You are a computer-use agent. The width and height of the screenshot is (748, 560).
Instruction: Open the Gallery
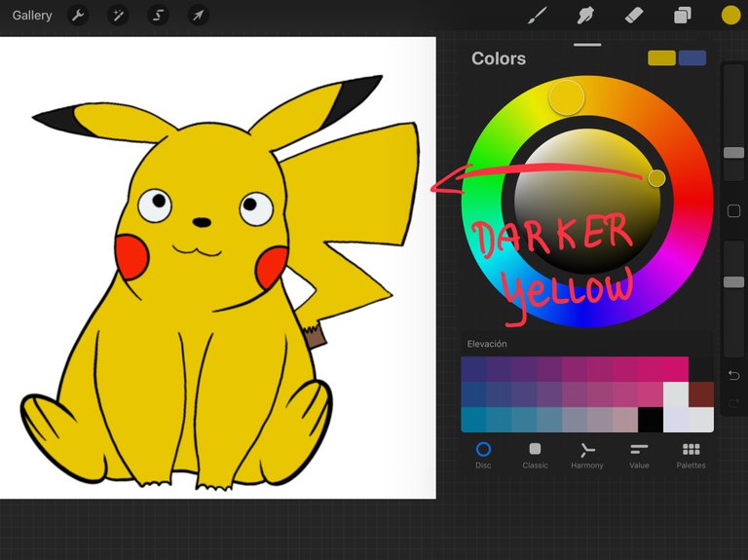coord(32,16)
